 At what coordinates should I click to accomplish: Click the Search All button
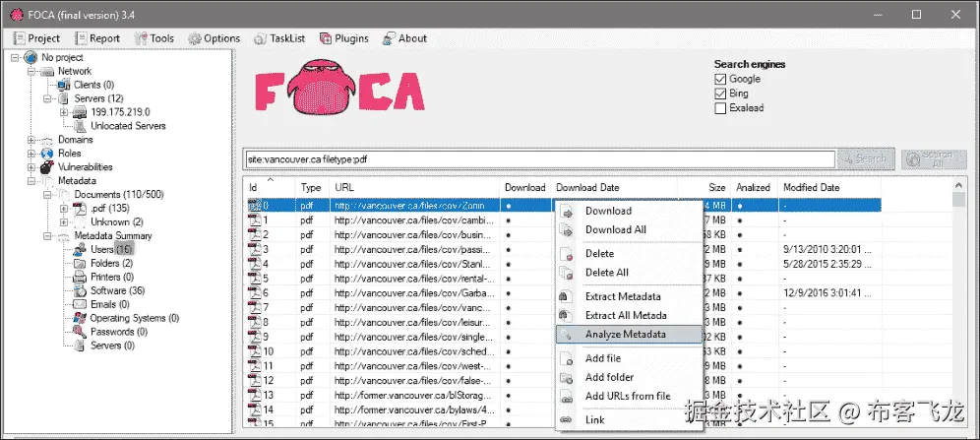click(x=934, y=158)
